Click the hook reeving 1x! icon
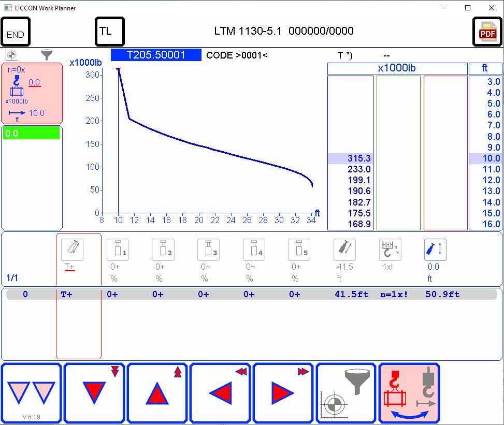The width and height of the screenshot is (504, 425). 390,250
